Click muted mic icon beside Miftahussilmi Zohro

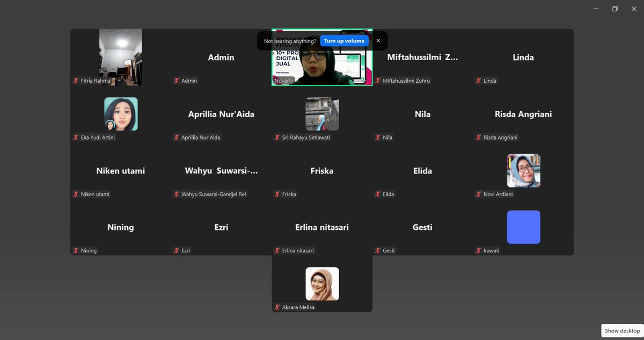coord(378,81)
